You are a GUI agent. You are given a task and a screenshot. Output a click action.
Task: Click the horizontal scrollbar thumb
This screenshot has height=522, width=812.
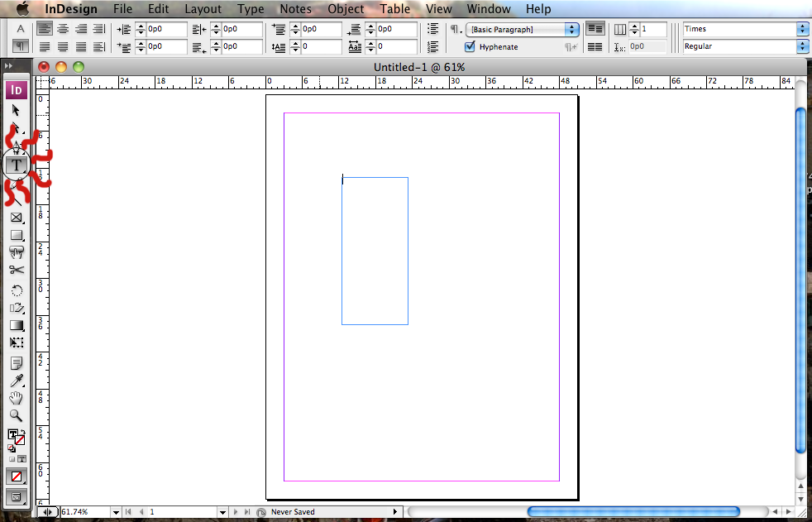click(x=633, y=512)
